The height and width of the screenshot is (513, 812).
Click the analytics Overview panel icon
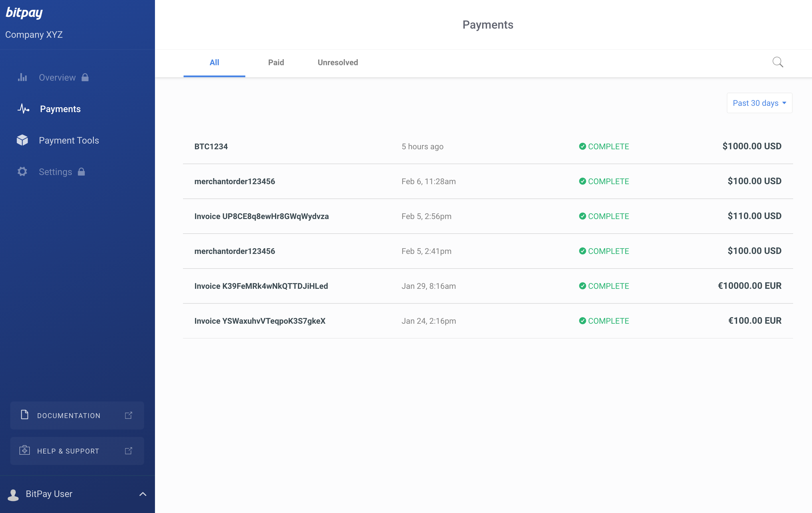(23, 77)
